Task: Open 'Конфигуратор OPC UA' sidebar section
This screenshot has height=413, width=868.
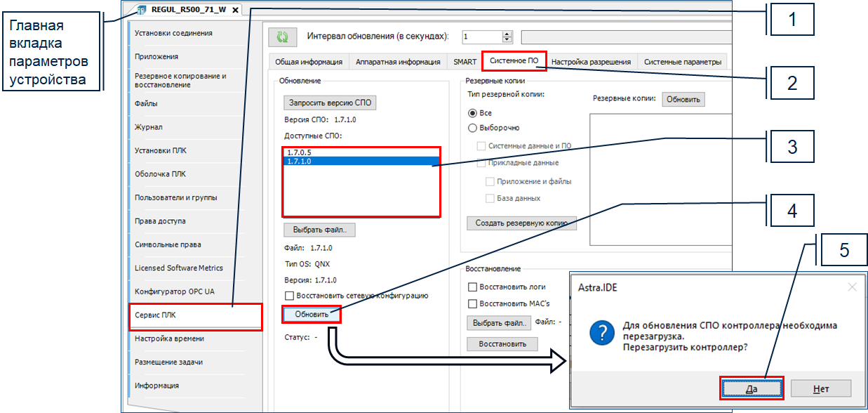Action: (175, 291)
